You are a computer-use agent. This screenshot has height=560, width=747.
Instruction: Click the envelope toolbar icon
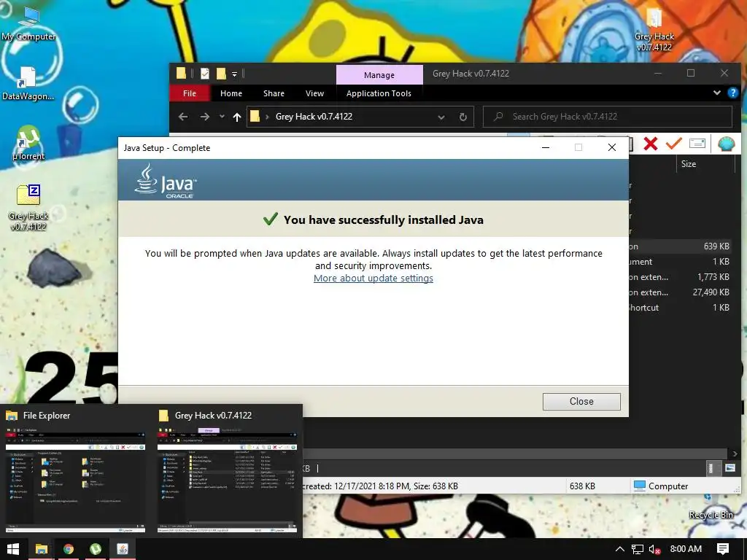pyautogui.click(x=697, y=144)
